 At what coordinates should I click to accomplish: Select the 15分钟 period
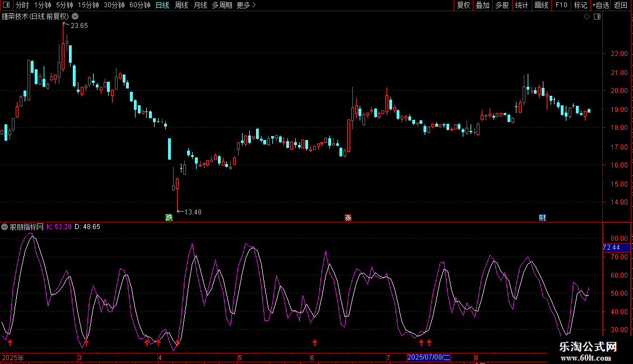(x=88, y=5)
